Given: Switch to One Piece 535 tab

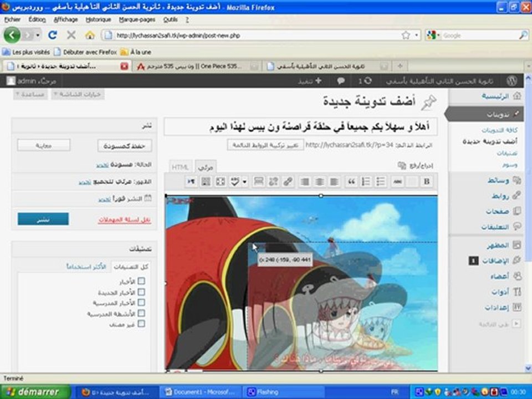Looking at the screenshot, I should point(198,66).
